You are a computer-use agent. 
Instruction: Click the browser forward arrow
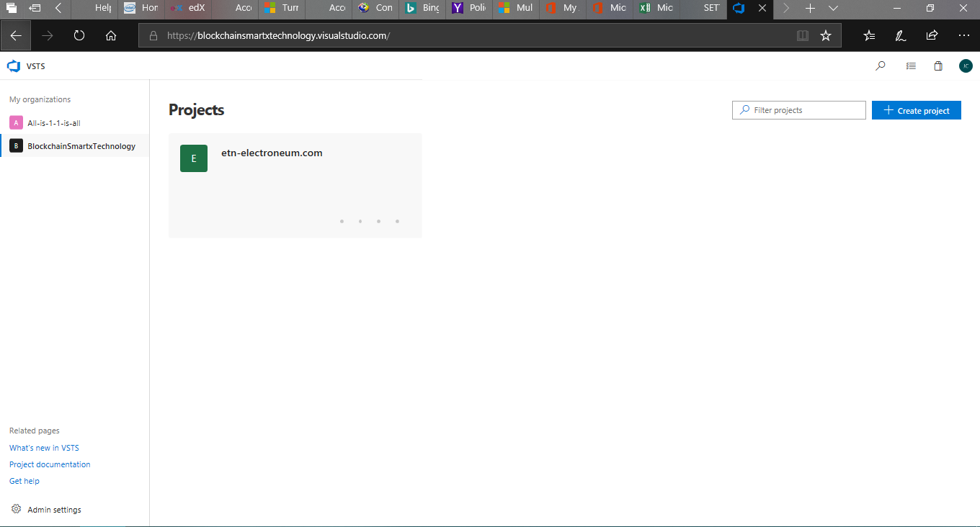48,35
